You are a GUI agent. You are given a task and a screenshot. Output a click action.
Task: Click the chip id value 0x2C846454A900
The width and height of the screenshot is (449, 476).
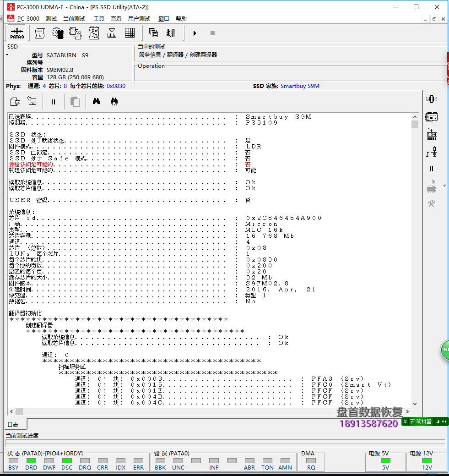(284, 218)
